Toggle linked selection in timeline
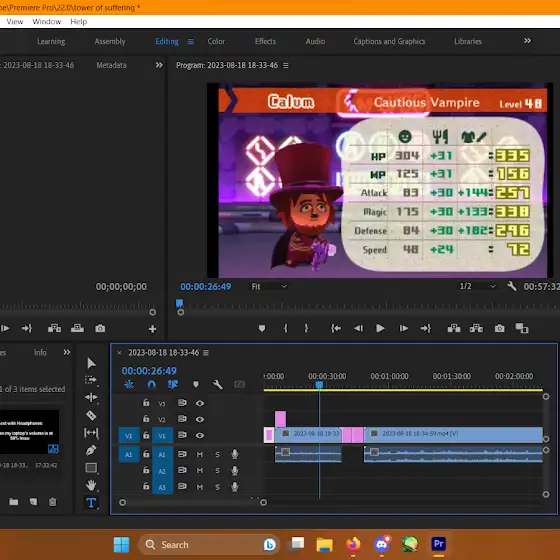This screenshot has width=560, height=560. tap(173, 384)
